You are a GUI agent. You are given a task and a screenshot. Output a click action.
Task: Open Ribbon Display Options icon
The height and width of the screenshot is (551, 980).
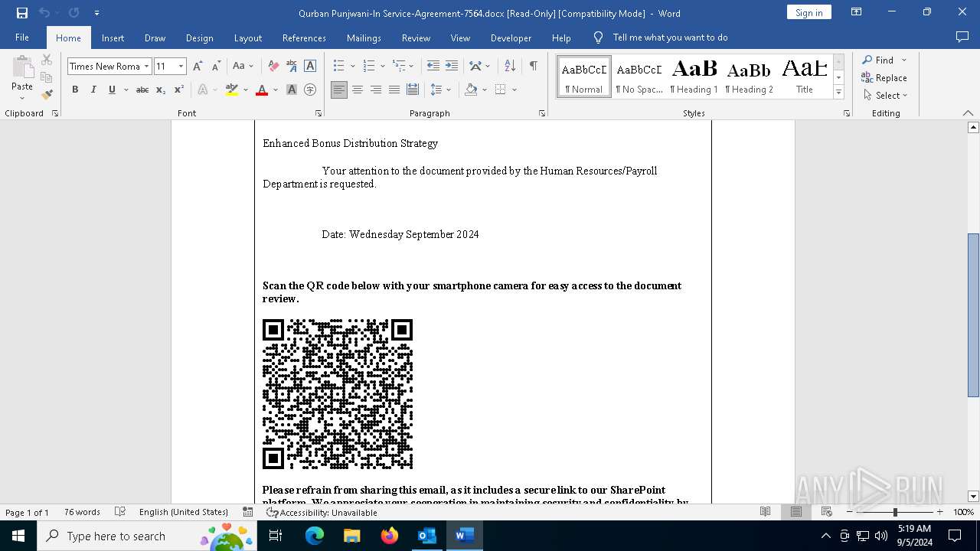tap(857, 12)
